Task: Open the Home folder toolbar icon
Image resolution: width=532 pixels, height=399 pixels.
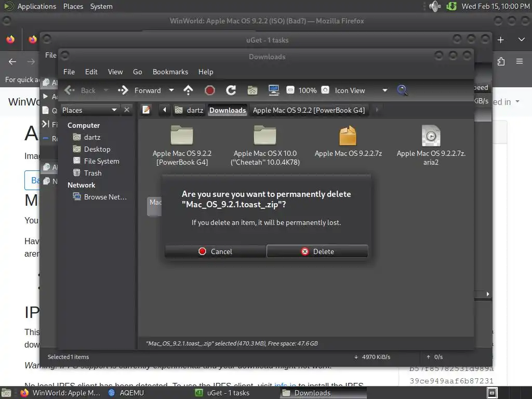Action: [x=252, y=90]
